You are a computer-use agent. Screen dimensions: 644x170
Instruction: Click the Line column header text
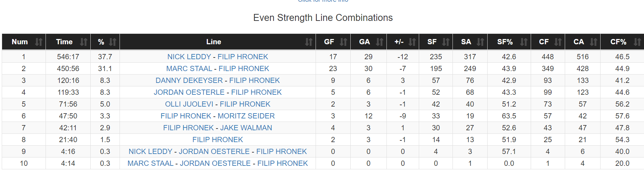(213, 42)
